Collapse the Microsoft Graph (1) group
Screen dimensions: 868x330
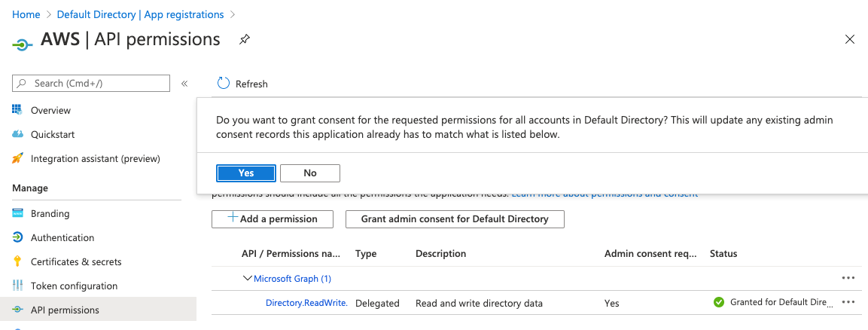point(248,278)
